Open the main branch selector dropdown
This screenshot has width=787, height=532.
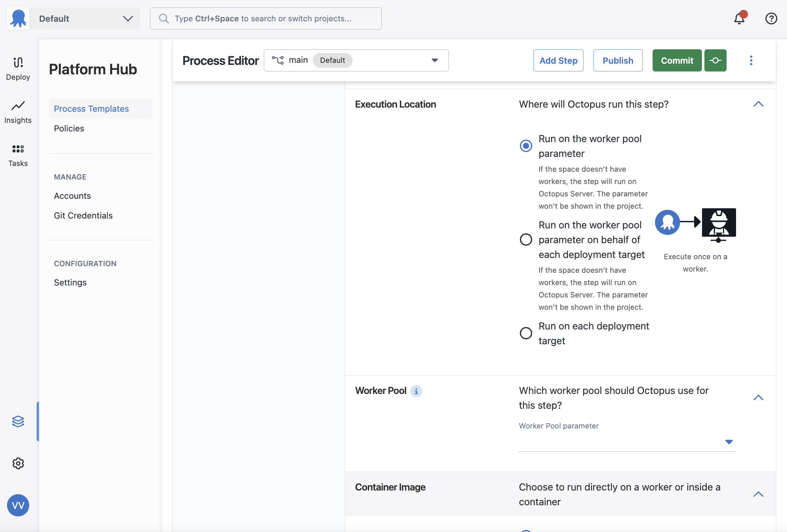coord(356,60)
